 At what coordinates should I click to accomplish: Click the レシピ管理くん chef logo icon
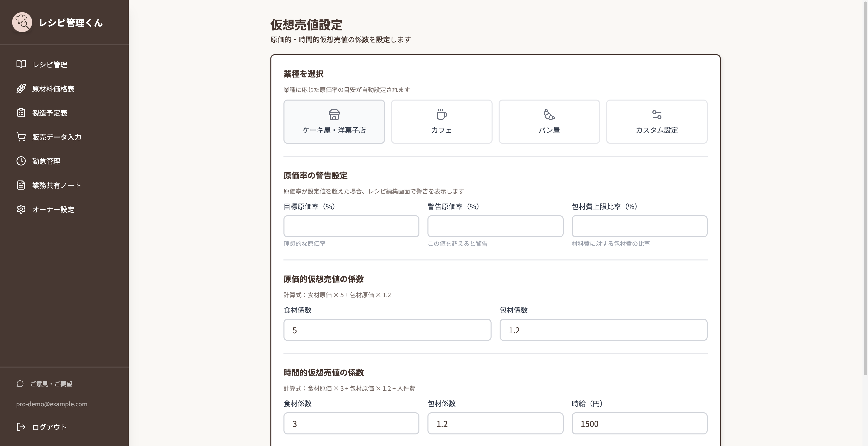pyautogui.click(x=22, y=22)
